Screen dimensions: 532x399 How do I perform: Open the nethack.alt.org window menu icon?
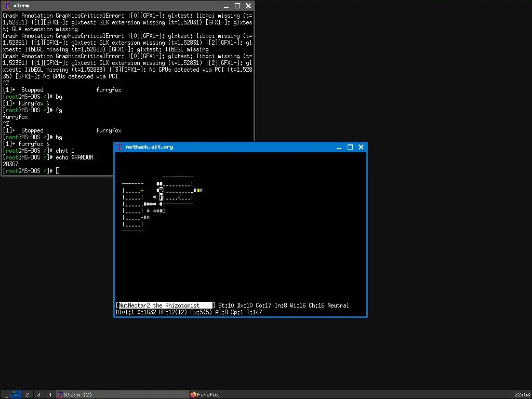point(119,147)
